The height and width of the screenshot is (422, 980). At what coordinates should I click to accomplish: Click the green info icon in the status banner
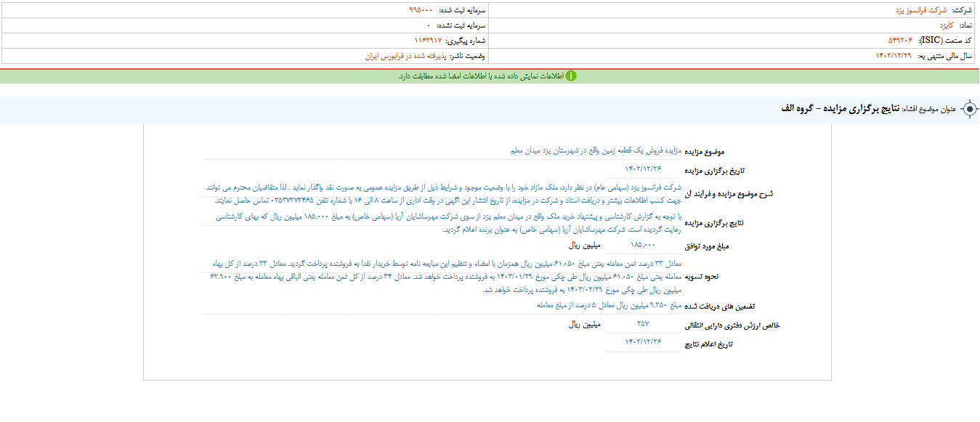[x=571, y=76]
